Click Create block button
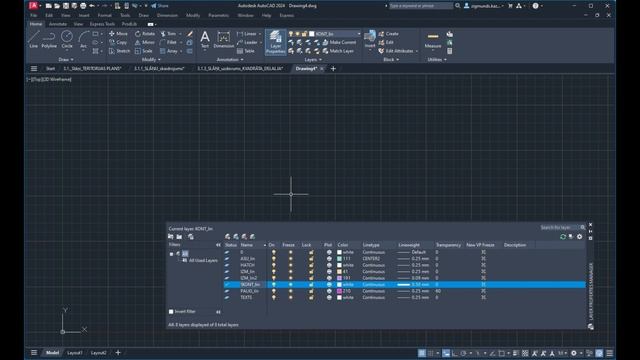 (x=388, y=33)
